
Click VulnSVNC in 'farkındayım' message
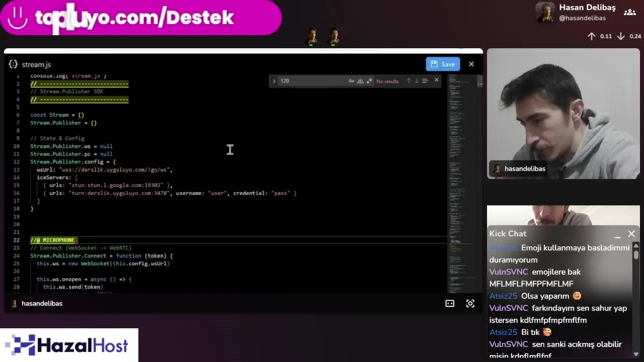click(x=509, y=308)
